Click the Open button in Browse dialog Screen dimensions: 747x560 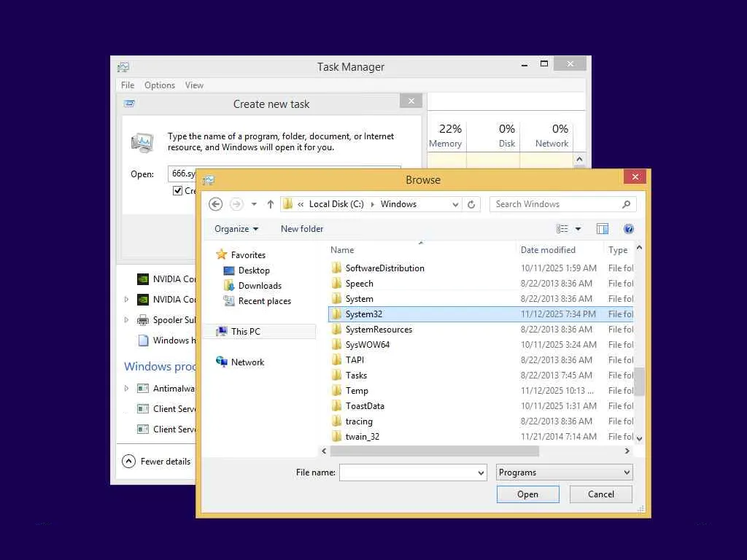click(528, 494)
